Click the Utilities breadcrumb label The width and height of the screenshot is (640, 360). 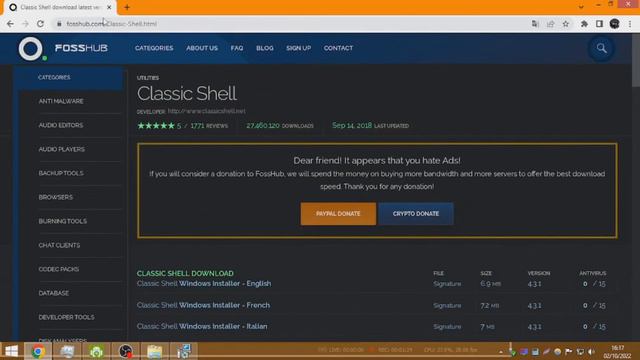(x=148, y=78)
